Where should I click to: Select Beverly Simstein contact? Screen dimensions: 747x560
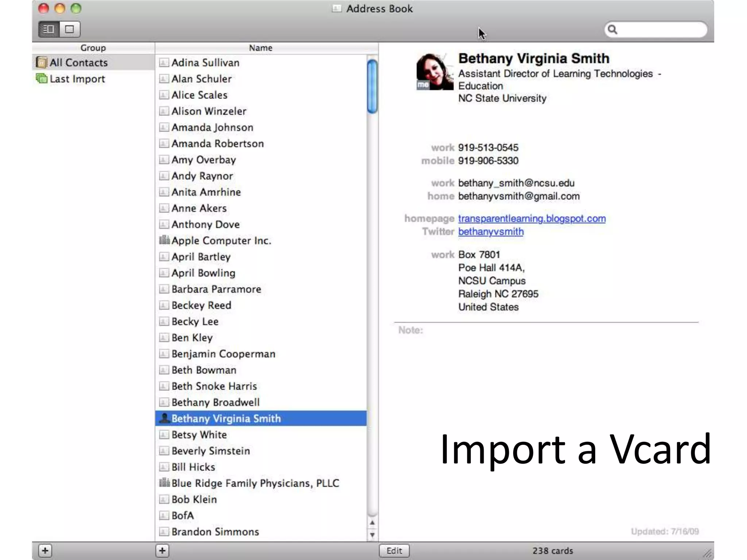tap(261, 451)
